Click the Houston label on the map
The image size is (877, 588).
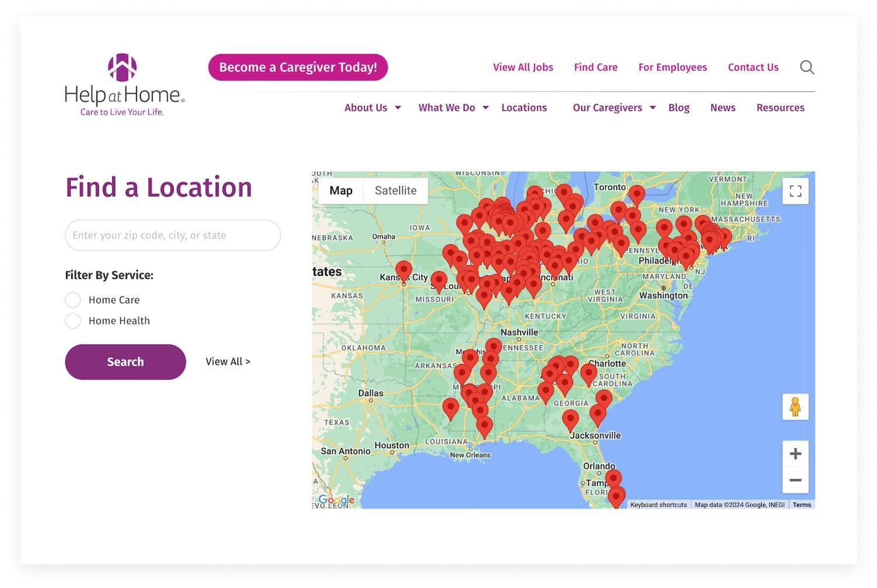coord(392,445)
